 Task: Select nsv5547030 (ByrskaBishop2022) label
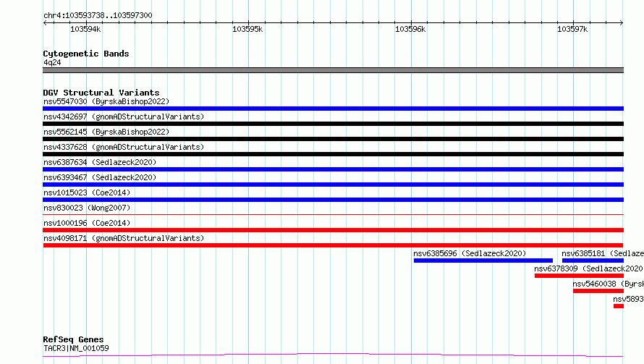[x=106, y=101]
